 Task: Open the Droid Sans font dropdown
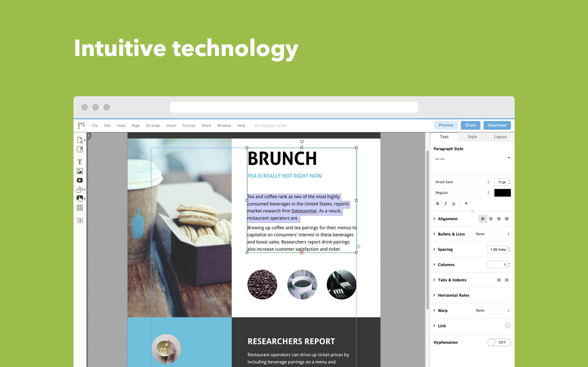coord(462,182)
